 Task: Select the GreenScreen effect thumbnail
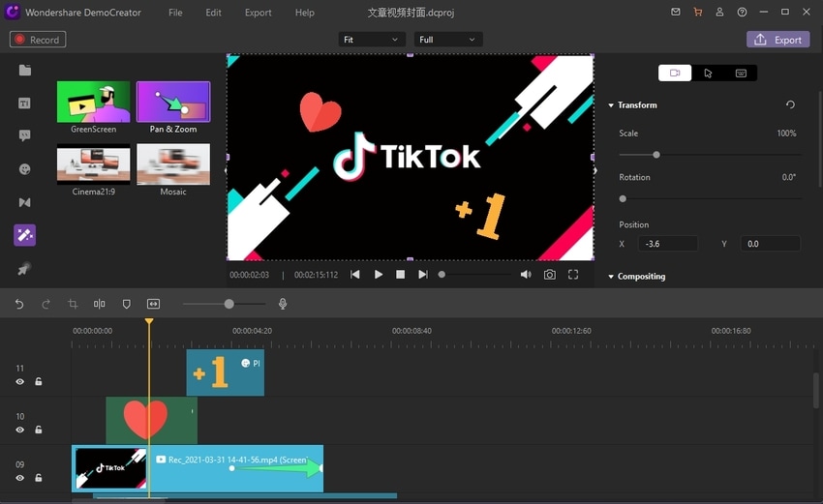[93, 102]
